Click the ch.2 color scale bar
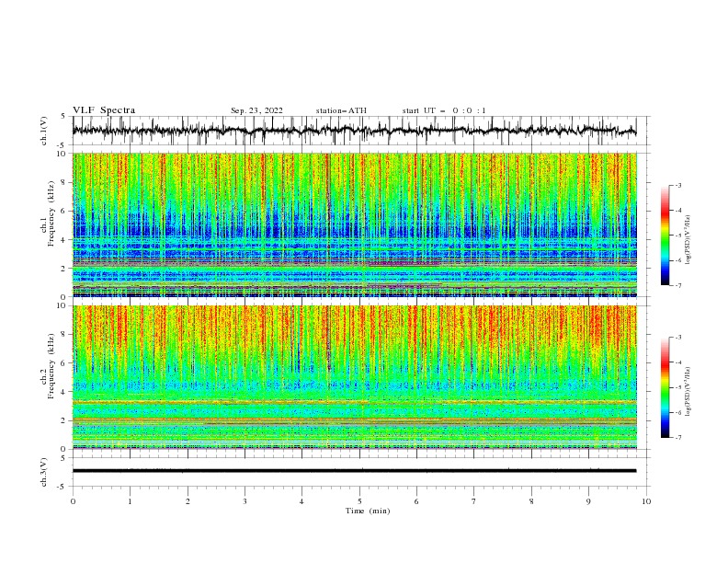 [x=665, y=387]
